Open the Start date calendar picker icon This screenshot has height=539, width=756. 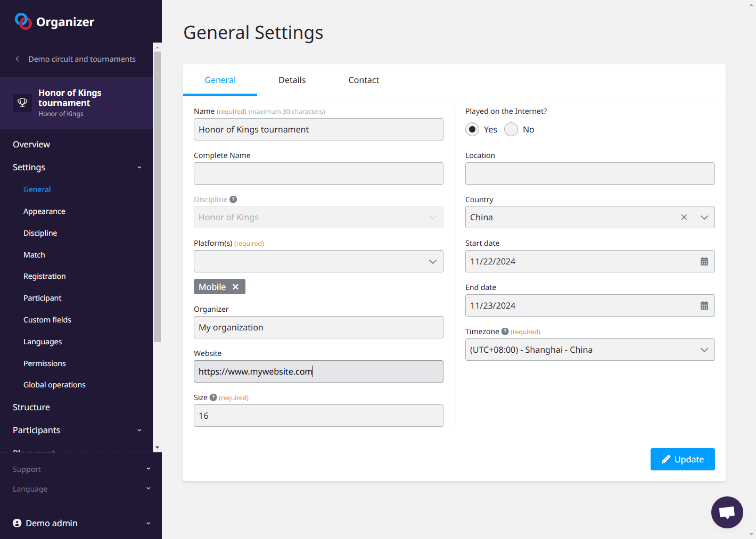click(x=704, y=261)
